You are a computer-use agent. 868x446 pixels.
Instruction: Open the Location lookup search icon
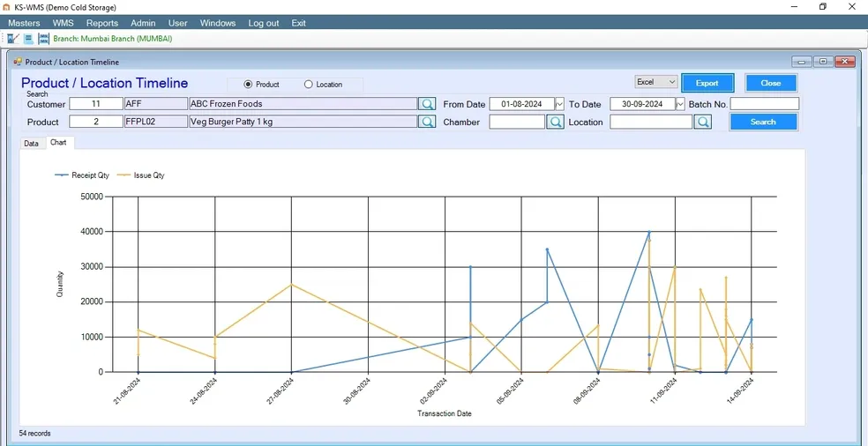tap(702, 123)
